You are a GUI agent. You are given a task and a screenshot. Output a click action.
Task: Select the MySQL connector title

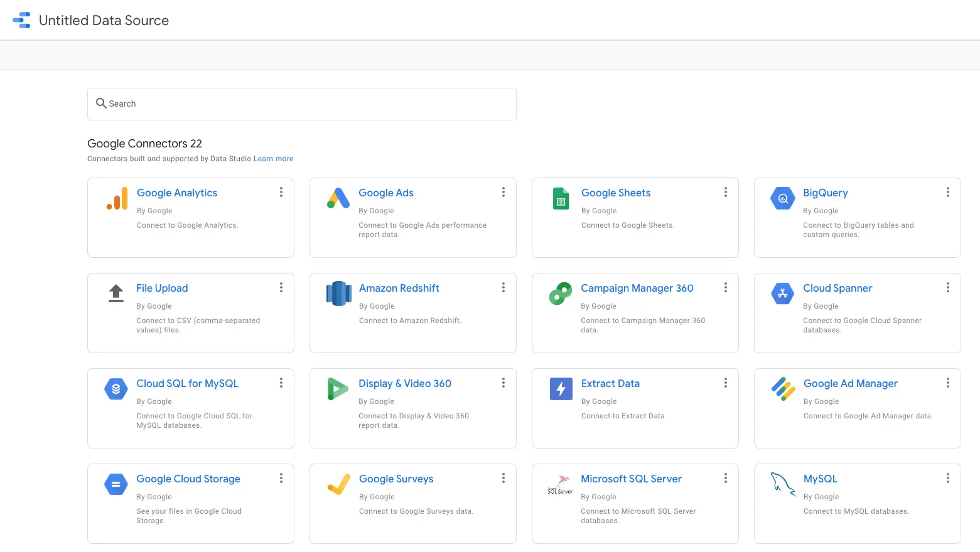[821, 479]
